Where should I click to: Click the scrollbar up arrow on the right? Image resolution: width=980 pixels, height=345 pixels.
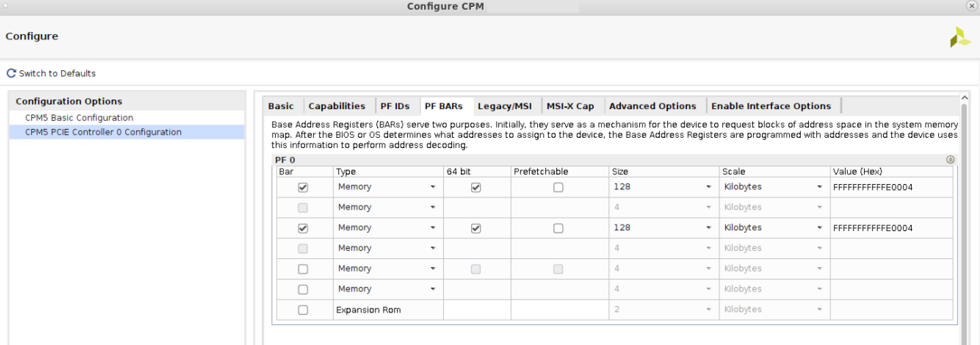pyautogui.click(x=965, y=97)
